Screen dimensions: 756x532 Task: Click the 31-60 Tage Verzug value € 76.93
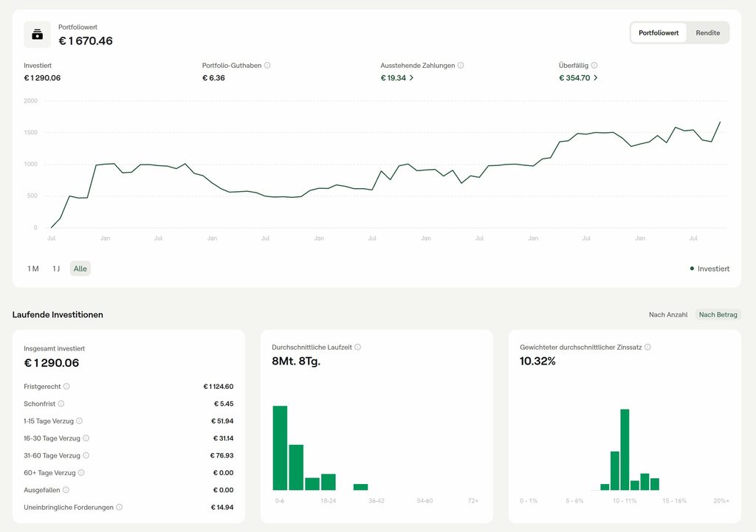221,455
